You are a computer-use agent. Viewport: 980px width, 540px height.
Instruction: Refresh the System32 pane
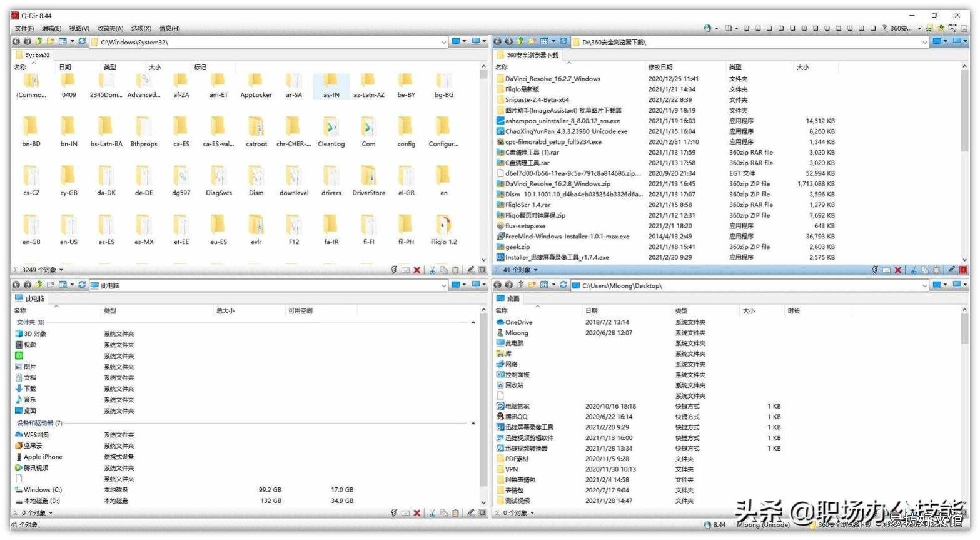click(x=82, y=41)
